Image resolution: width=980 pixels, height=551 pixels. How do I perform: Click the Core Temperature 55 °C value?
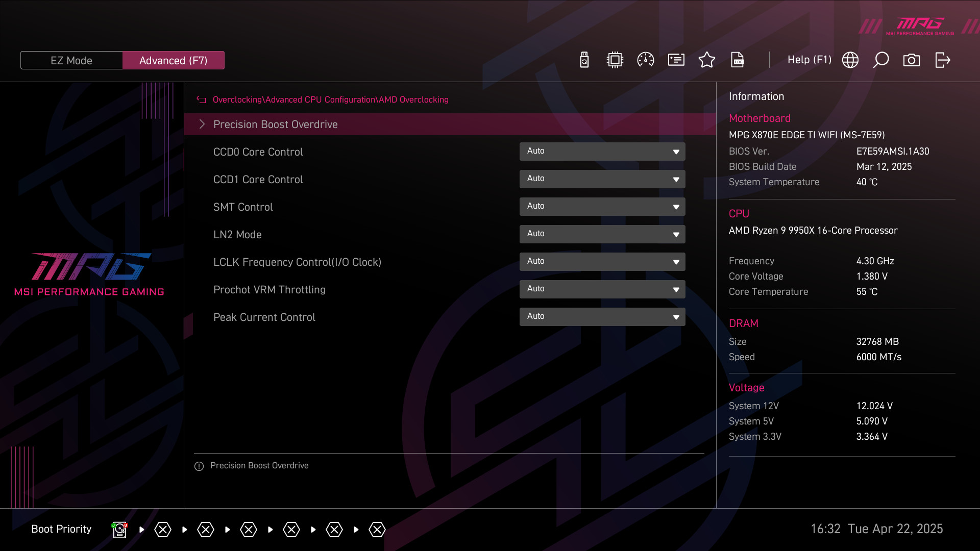coord(867,292)
